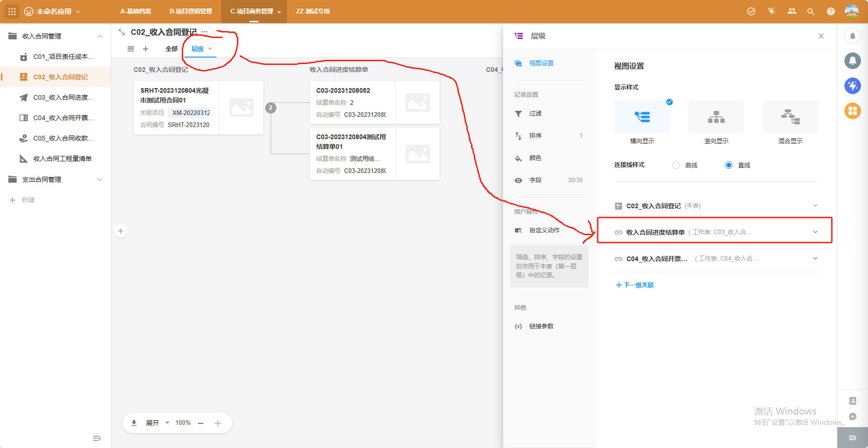
Task: Click the notification bell icon
Action: (x=852, y=36)
